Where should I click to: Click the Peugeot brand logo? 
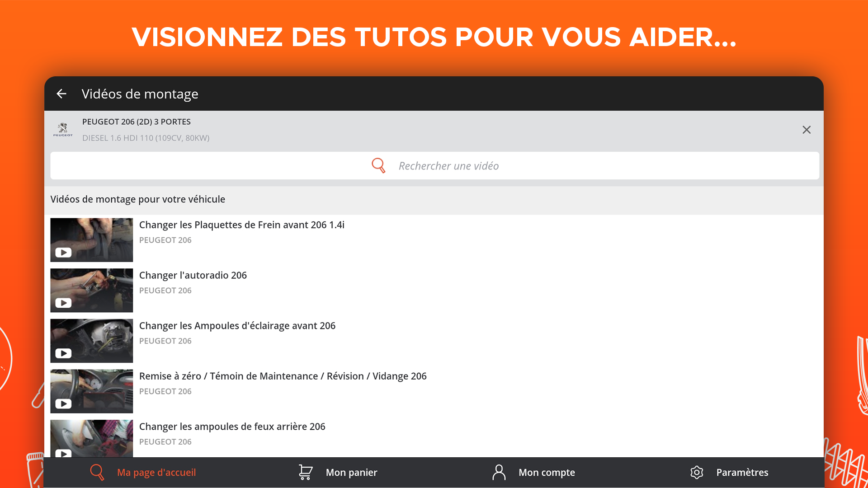63,130
